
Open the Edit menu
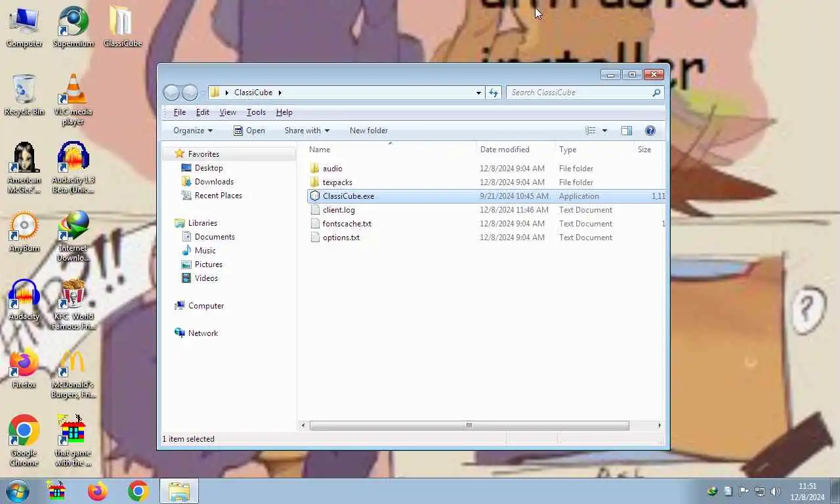point(202,112)
